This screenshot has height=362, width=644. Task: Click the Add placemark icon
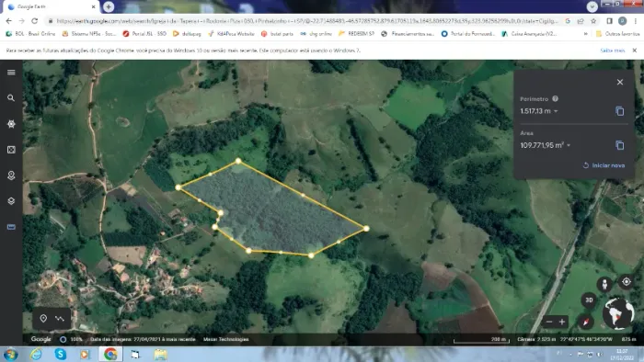(43, 319)
